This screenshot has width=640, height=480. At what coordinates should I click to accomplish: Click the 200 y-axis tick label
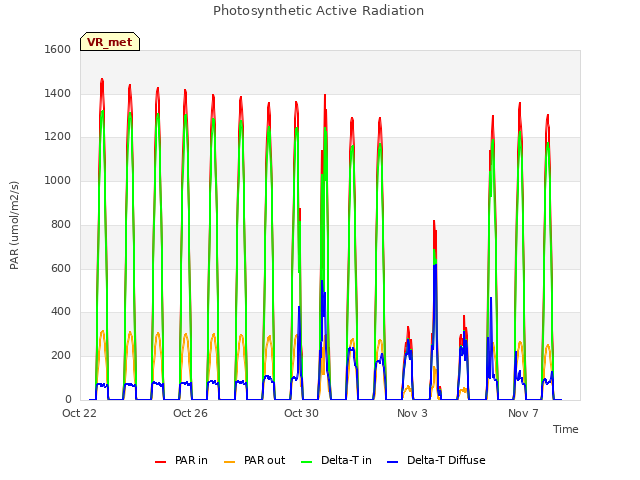click(61, 356)
